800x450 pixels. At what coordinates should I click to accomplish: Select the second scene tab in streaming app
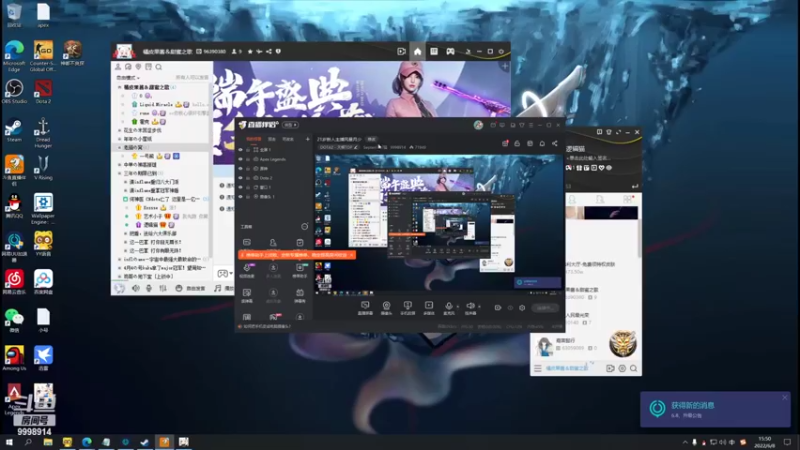click(x=272, y=139)
